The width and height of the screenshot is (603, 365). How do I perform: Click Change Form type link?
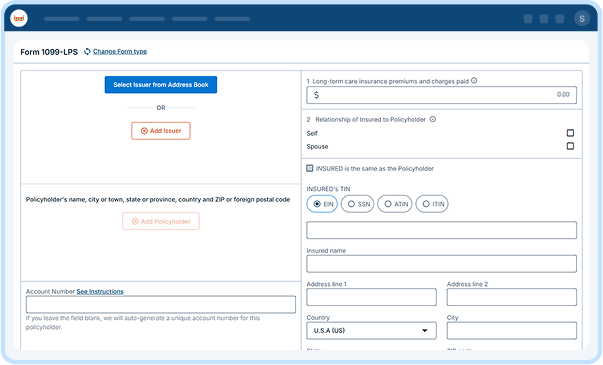(x=120, y=52)
